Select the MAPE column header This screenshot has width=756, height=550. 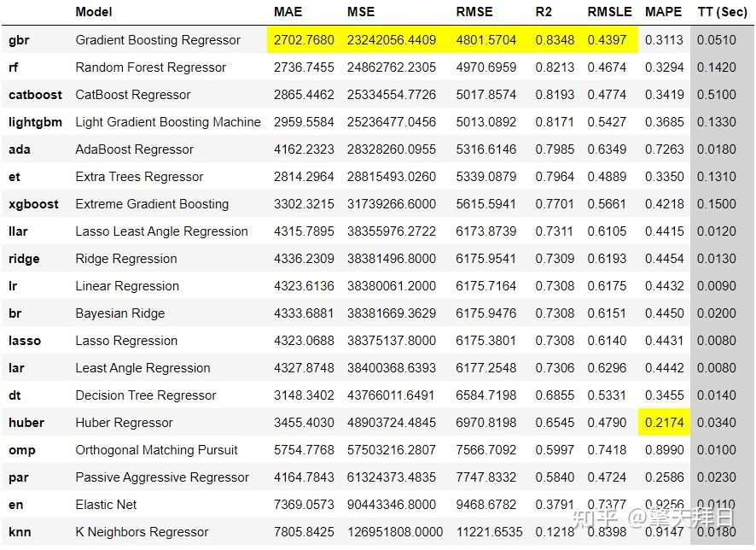pos(664,12)
